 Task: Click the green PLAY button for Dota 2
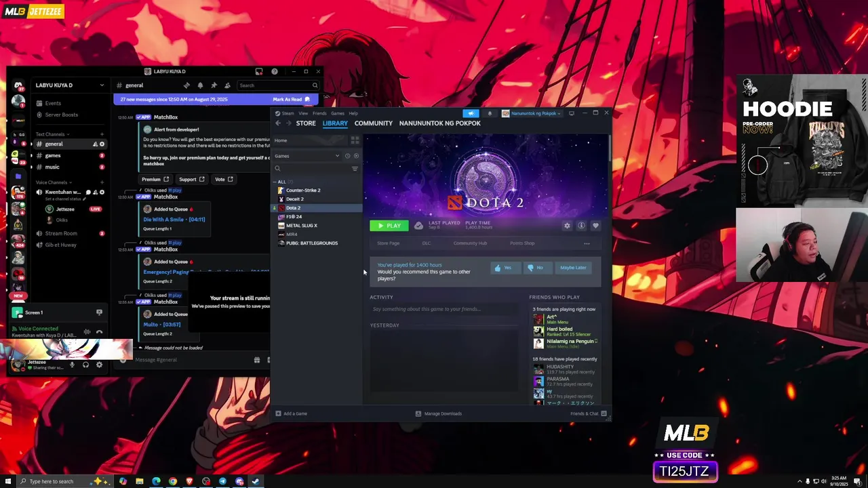click(389, 226)
